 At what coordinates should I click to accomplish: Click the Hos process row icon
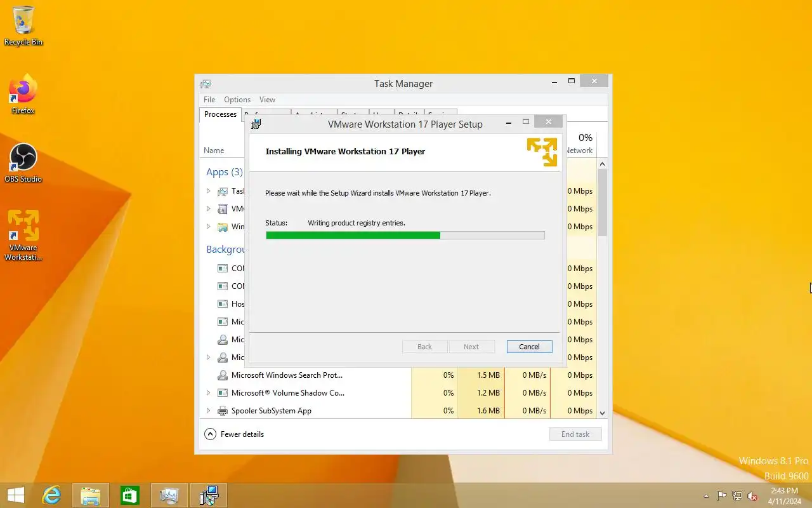(223, 304)
